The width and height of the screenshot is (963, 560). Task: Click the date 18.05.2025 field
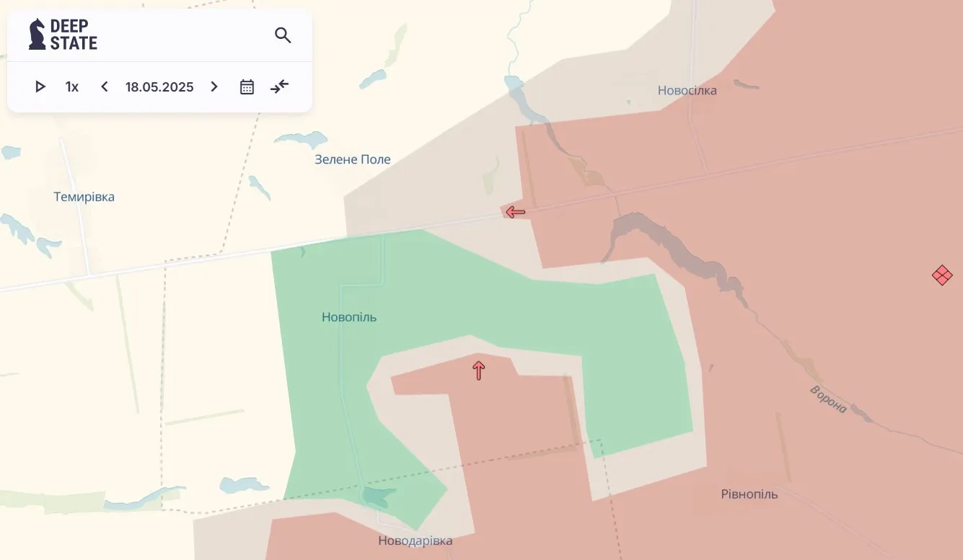click(159, 87)
